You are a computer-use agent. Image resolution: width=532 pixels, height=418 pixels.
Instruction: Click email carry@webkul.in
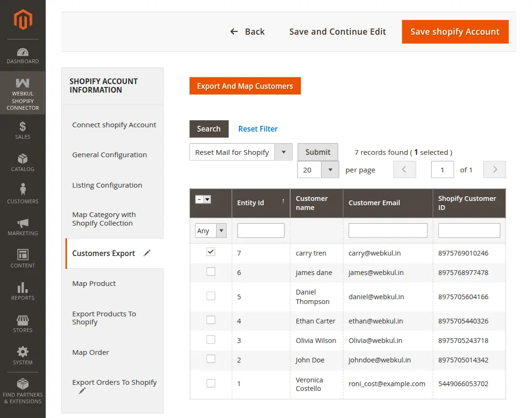[x=375, y=253]
